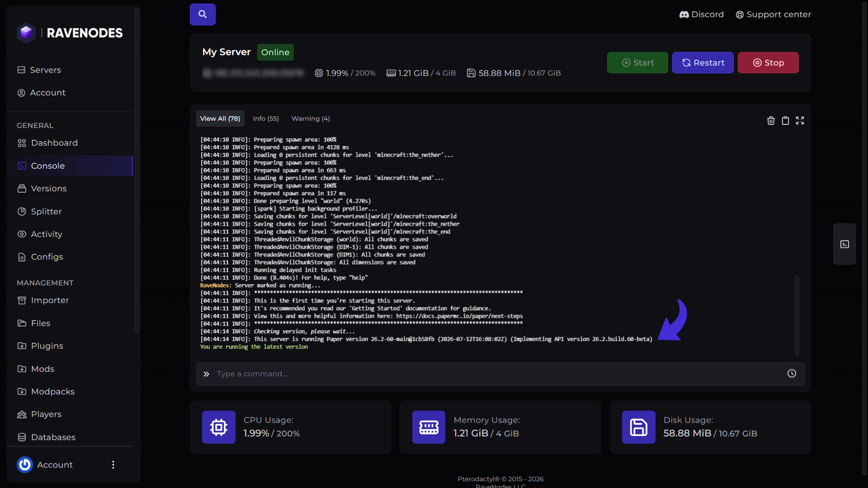Open the Support center link
This screenshot has width=868, height=488.
[774, 14]
